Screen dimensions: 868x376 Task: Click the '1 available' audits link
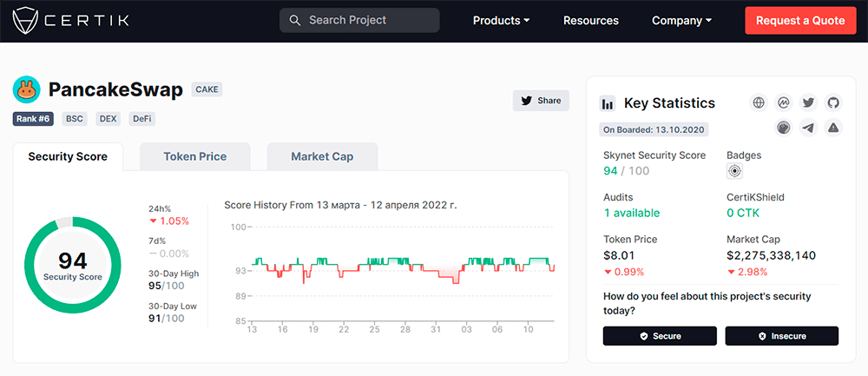point(632,214)
